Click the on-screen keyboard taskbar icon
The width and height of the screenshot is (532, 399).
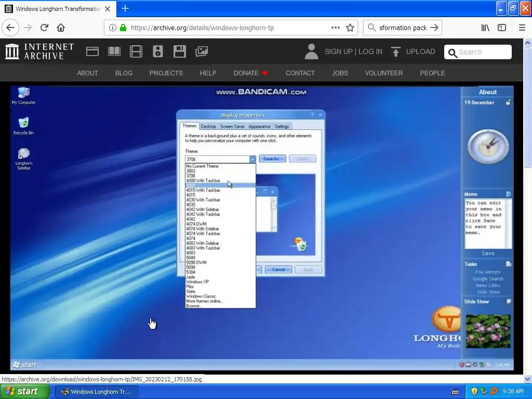pos(455,392)
